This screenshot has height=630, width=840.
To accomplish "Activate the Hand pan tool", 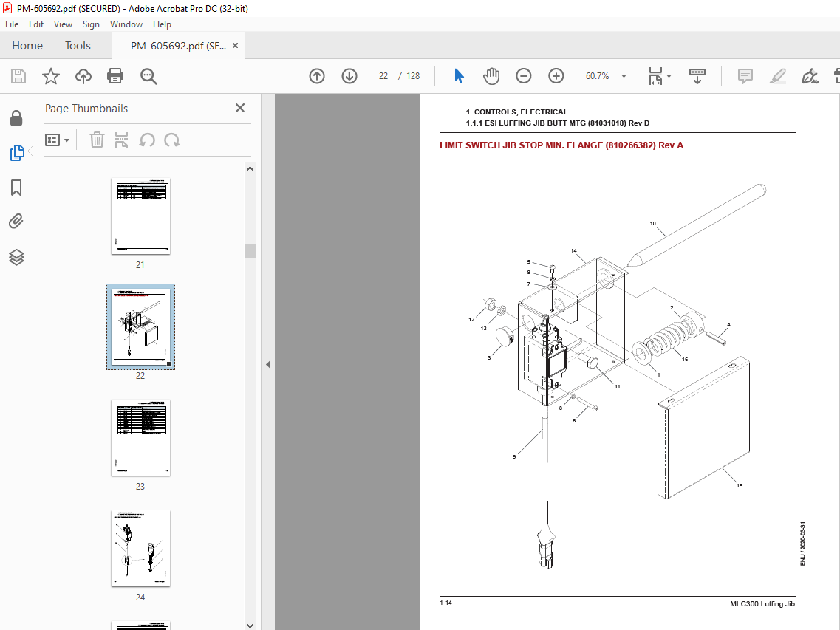I will point(491,76).
